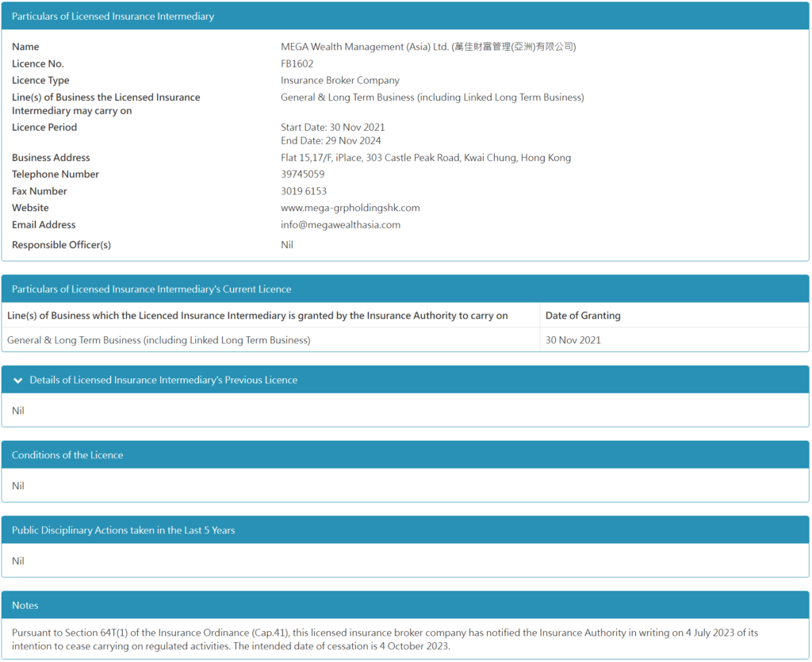Image resolution: width=812 pixels, height=662 pixels.
Task: Click the lines of business value in the top panel
Action: click(432, 98)
